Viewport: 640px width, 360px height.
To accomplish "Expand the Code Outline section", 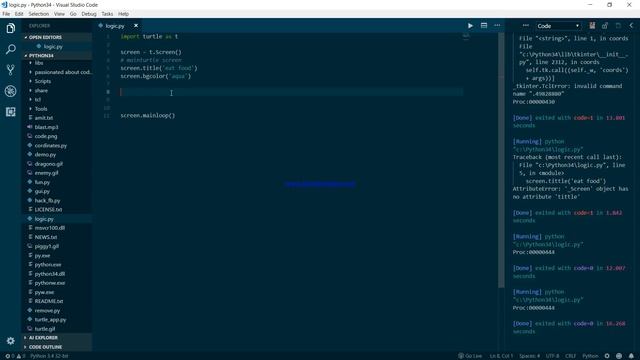I will [x=56, y=347].
